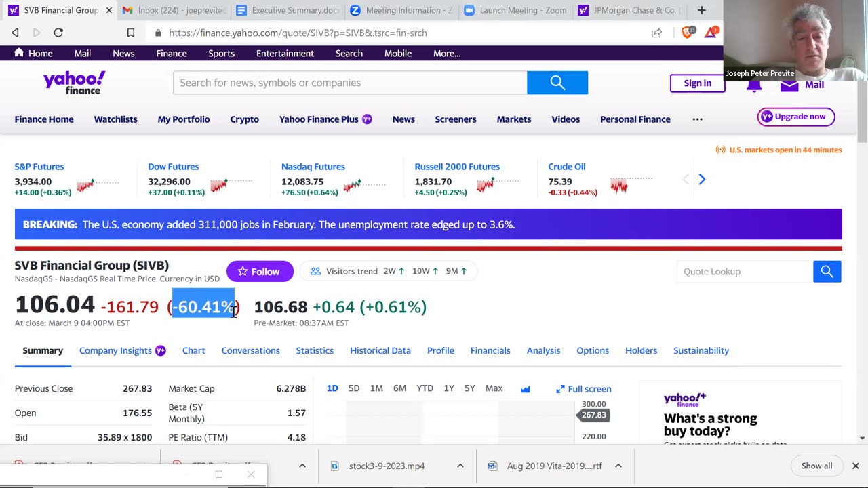The width and height of the screenshot is (868, 488).
Task: Click Upgrade now button
Action: (795, 117)
